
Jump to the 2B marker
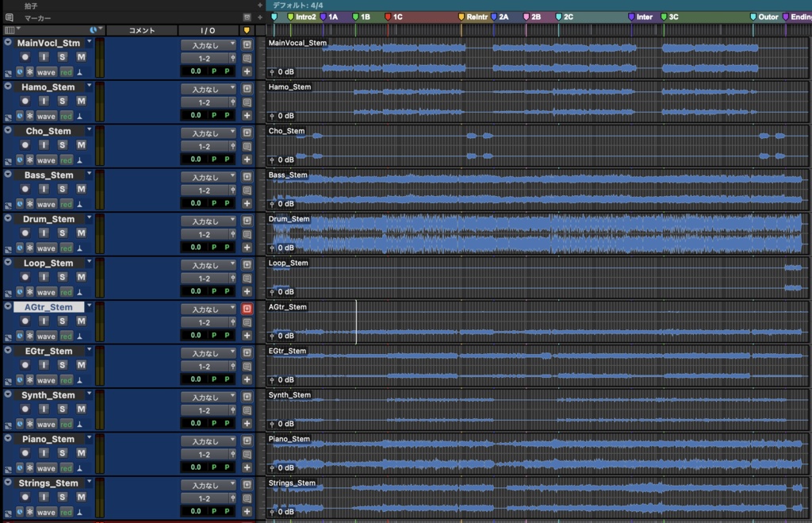[532, 17]
